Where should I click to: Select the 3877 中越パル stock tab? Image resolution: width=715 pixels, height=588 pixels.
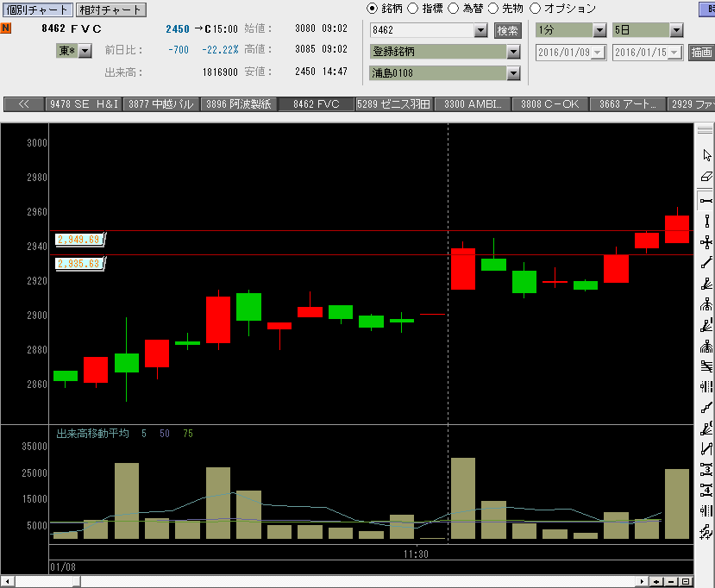(161, 104)
